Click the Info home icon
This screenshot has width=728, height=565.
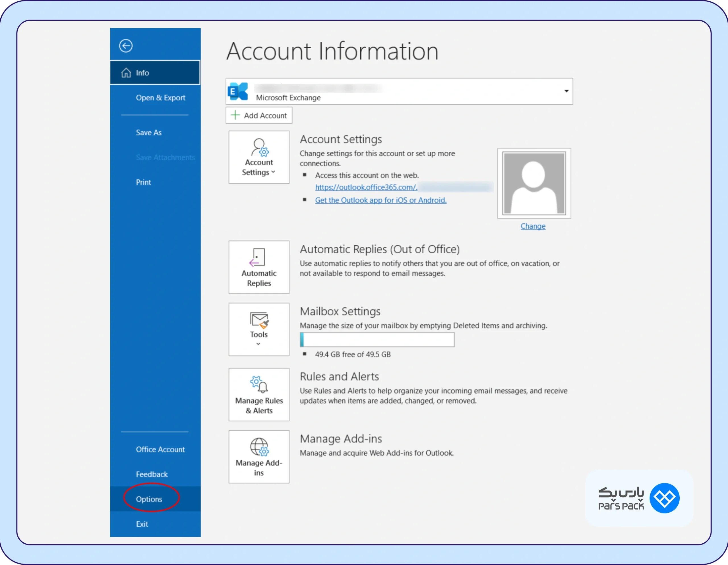coord(126,73)
